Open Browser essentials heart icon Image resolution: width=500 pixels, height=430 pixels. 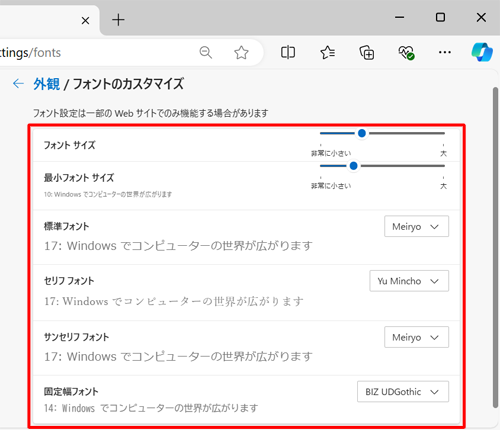point(406,52)
